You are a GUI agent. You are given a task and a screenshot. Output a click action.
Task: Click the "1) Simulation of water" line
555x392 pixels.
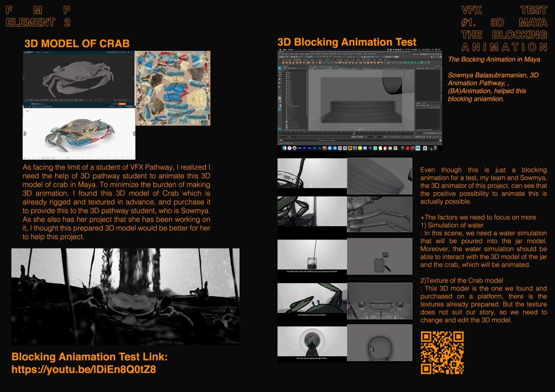click(x=451, y=225)
